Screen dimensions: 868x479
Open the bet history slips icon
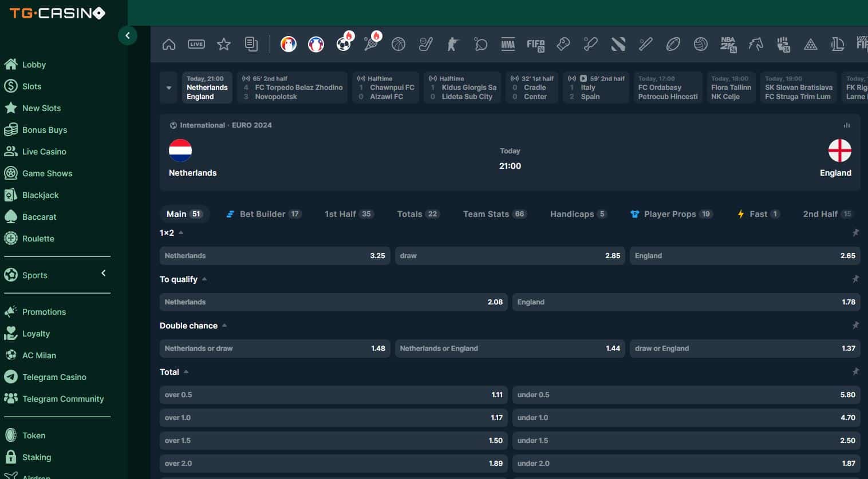click(251, 44)
